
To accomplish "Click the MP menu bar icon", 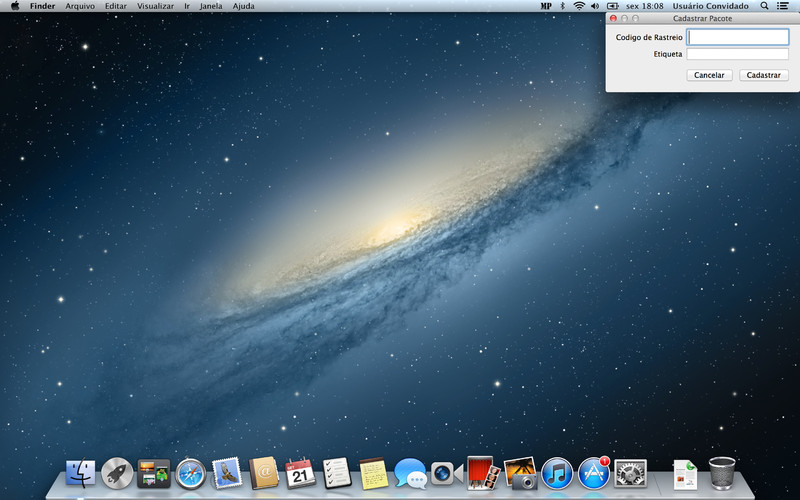I will (x=546, y=6).
